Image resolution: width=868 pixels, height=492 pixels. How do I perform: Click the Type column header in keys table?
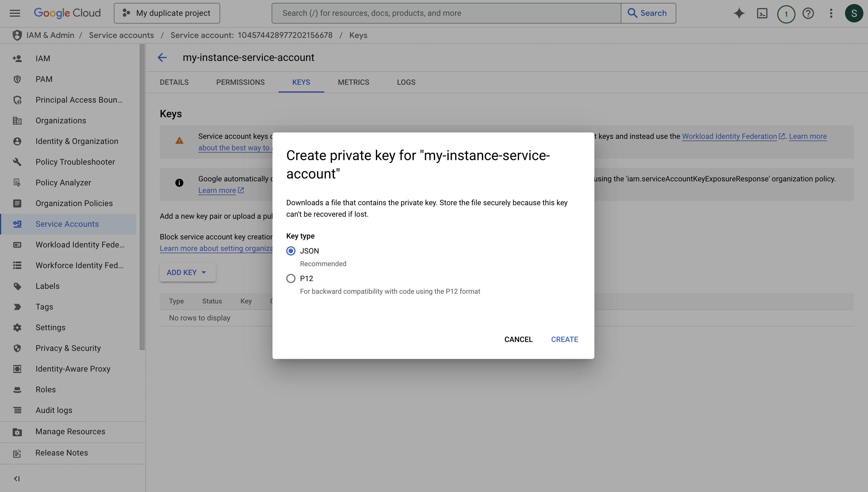176,301
